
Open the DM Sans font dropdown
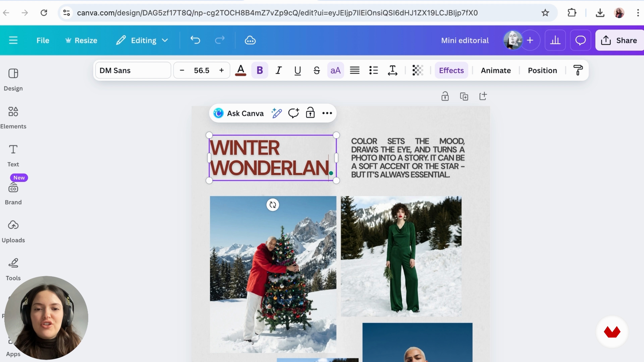pos(133,70)
